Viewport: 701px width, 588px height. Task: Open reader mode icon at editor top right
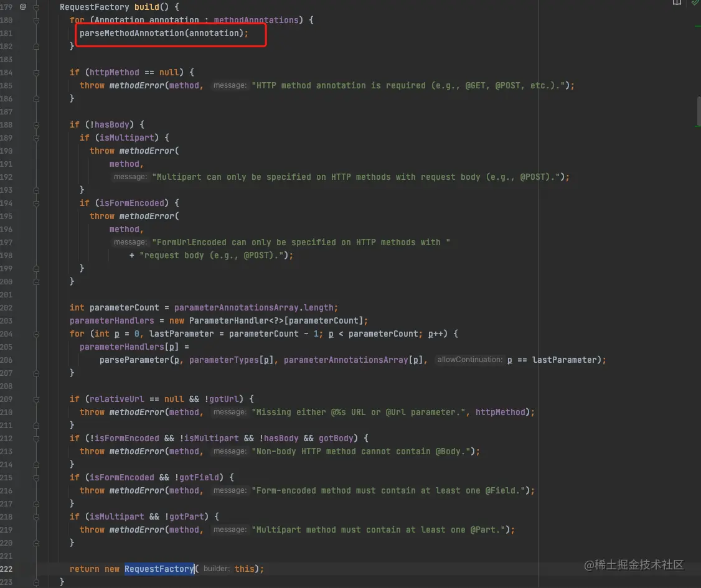(x=677, y=2)
